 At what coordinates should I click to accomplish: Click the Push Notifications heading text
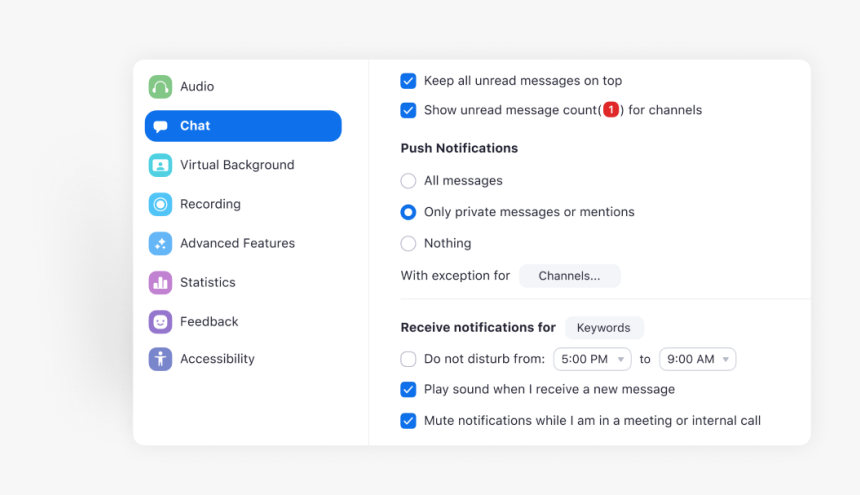[459, 149]
